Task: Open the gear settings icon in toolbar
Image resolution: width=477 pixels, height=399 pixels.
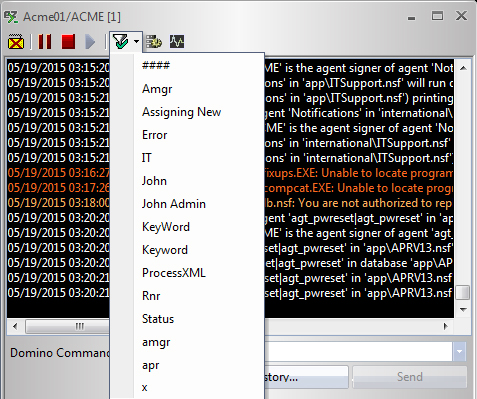Action: coord(154,42)
